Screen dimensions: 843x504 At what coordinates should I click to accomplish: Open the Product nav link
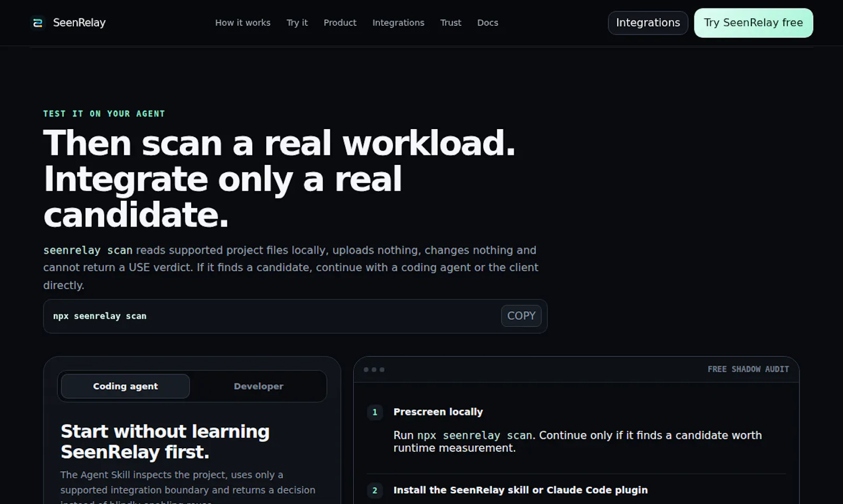pos(340,23)
